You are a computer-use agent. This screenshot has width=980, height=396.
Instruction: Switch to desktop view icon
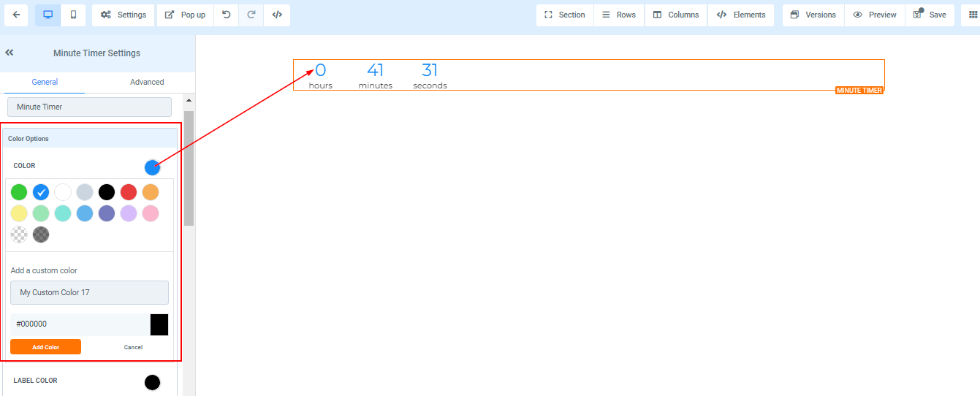[48, 15]
